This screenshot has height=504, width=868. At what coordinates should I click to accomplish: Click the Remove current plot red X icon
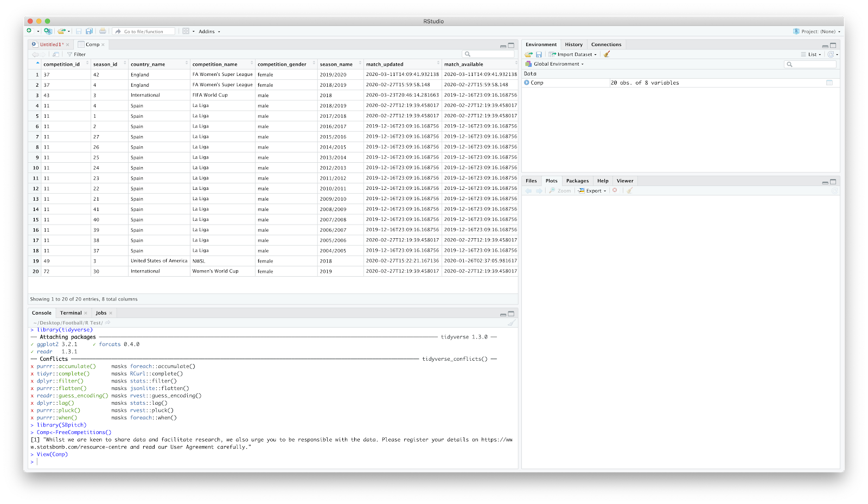coord(615,190)
